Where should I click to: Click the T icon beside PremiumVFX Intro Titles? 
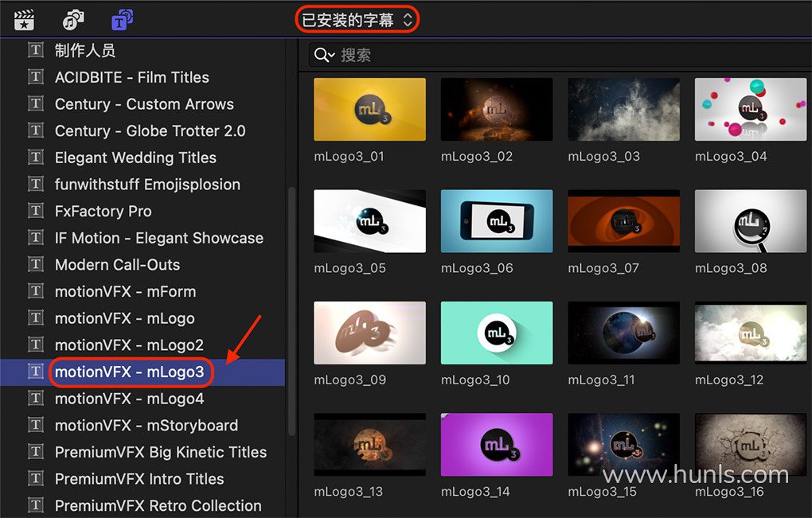[x=35, y=479]
